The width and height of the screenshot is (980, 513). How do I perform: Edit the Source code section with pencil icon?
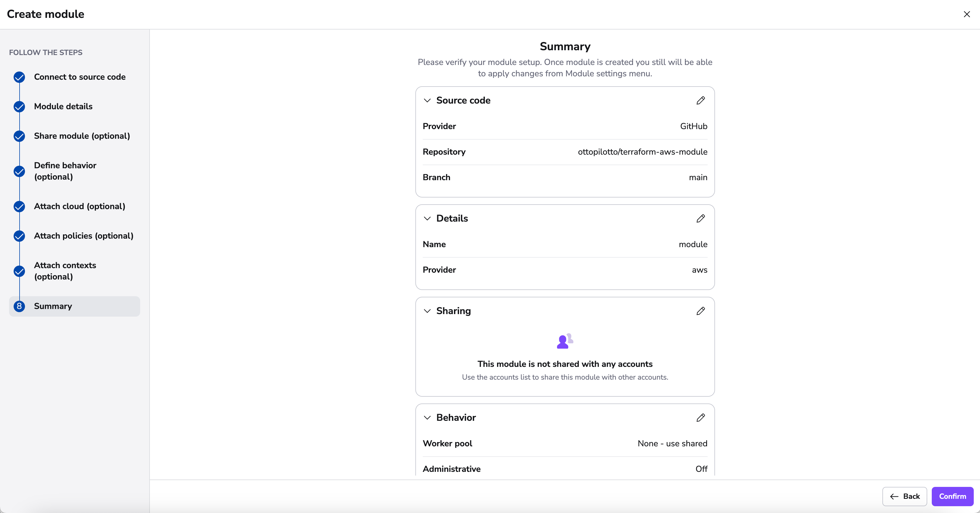[x=700, y=100]
